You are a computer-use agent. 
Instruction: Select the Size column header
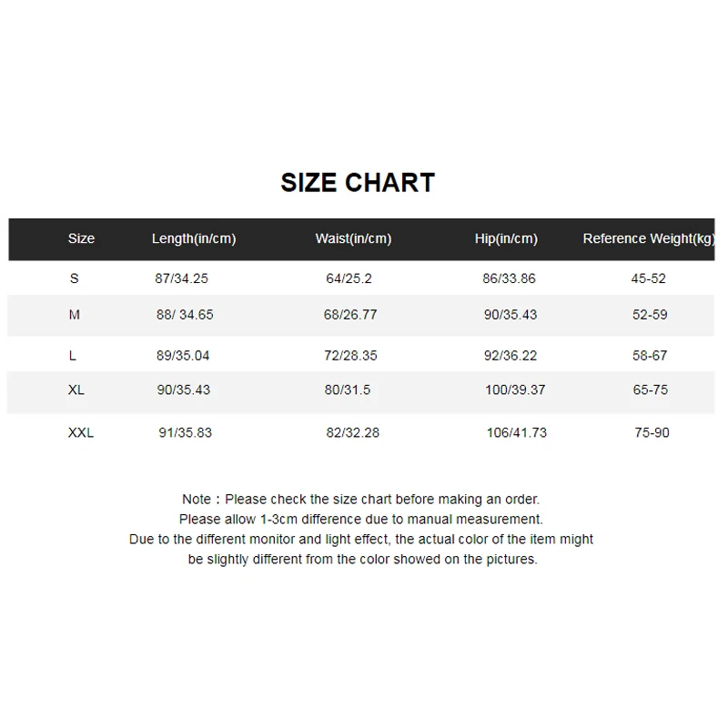pyautogui.click(x=81, y=238)
